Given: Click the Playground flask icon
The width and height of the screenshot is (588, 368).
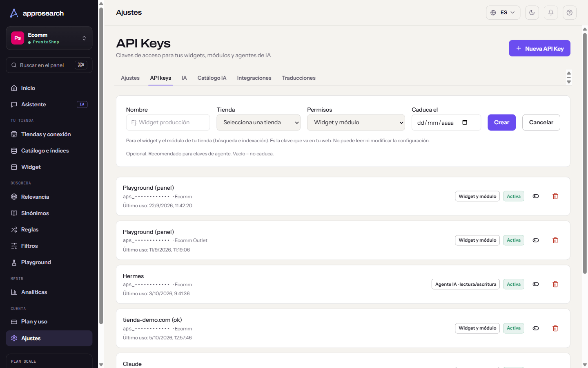Looking at the screenshot, I should click(14, 262).
